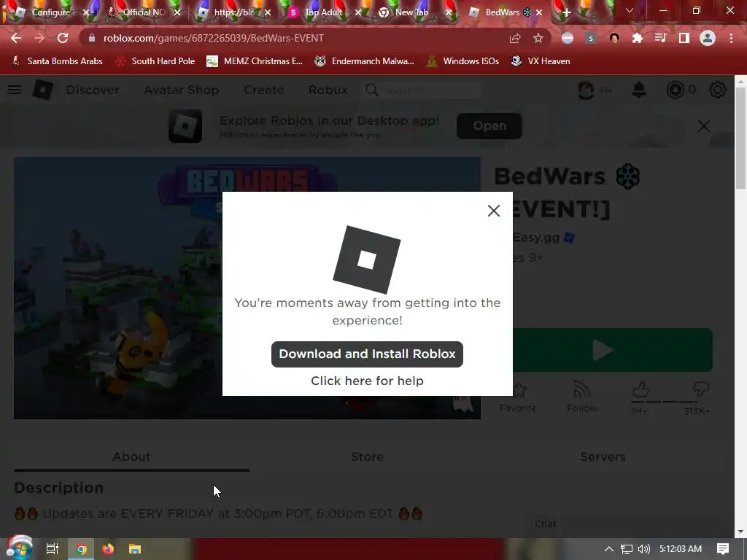Screen dimensions: 747x560
Task: Open a new browser tab with plus
Action: click(566, 13)
